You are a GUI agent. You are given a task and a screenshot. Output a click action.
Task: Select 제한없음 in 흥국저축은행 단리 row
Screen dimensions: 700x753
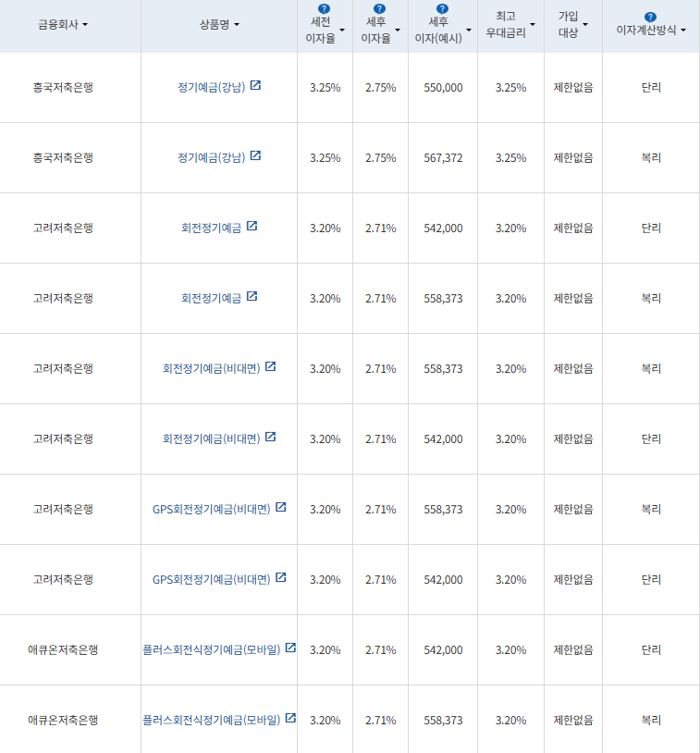(573, 87)
